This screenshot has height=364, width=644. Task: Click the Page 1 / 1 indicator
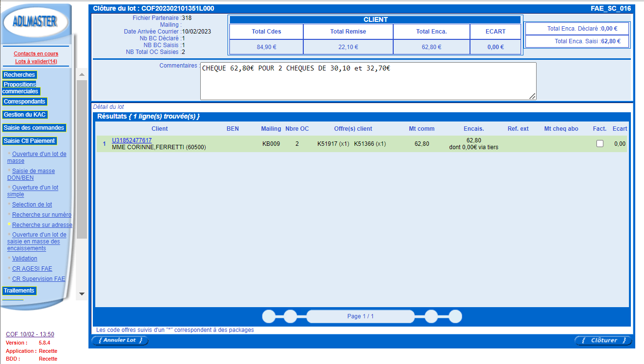pos(361,316)
